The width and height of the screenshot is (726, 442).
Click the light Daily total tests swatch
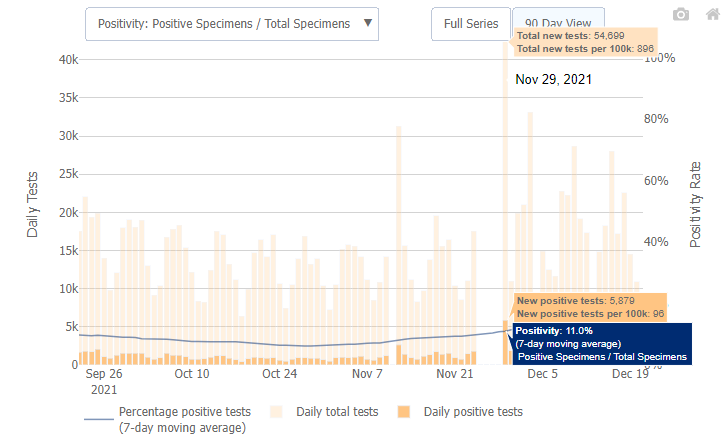(275, 411)
